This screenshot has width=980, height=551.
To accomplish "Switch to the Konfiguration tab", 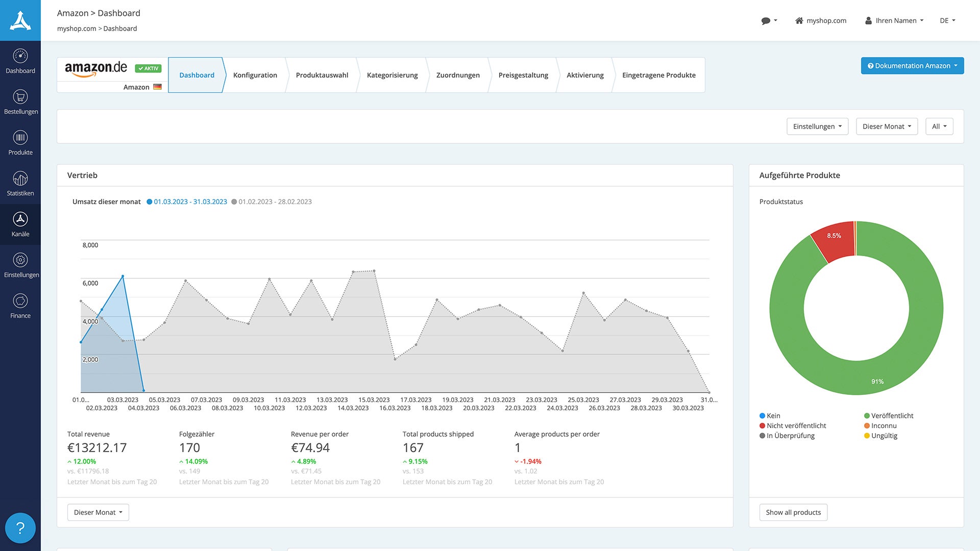I will point(255,75).
